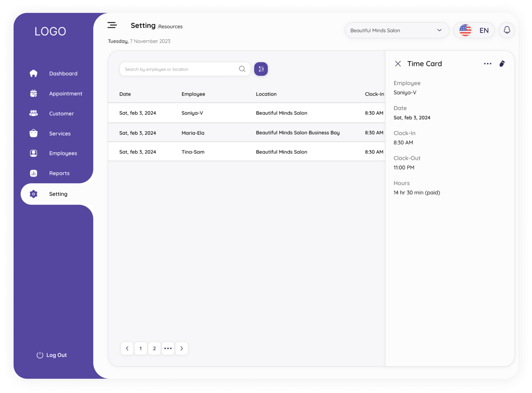The image size is (532, 393).
Task: Click the Date column header
Action: coord(125,94)
